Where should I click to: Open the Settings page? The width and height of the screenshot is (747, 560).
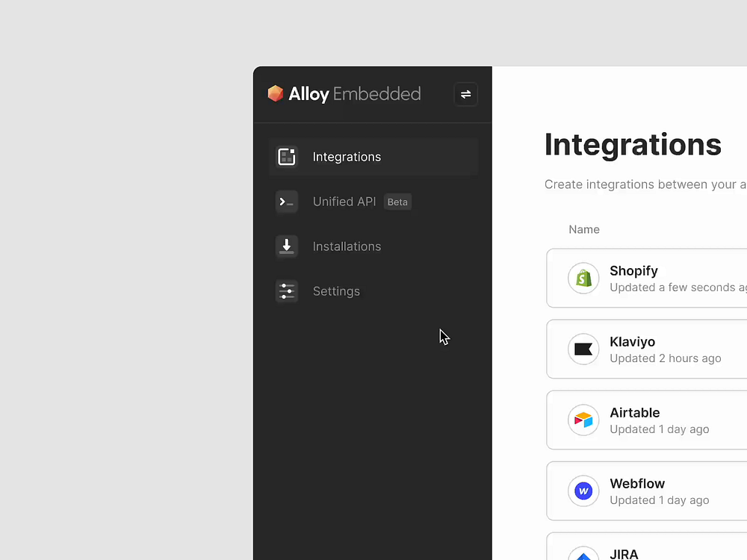(336, 291)
